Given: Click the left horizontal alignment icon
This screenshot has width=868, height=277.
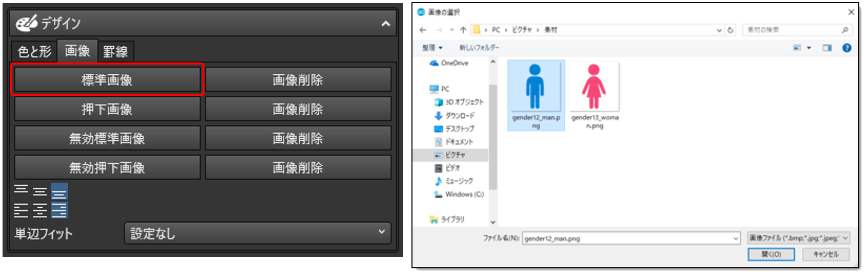Looking at the screenshot, I should [x=21, y=210].
